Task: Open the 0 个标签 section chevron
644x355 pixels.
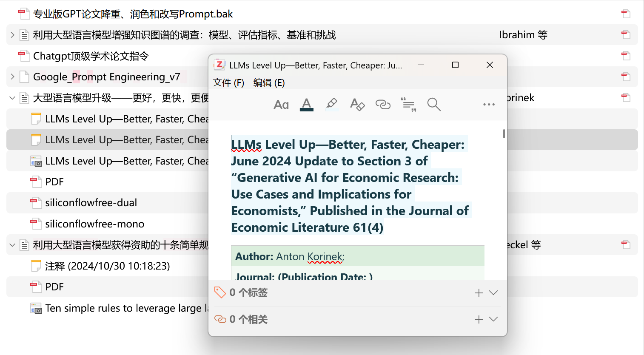Action: tap(493, 293)
